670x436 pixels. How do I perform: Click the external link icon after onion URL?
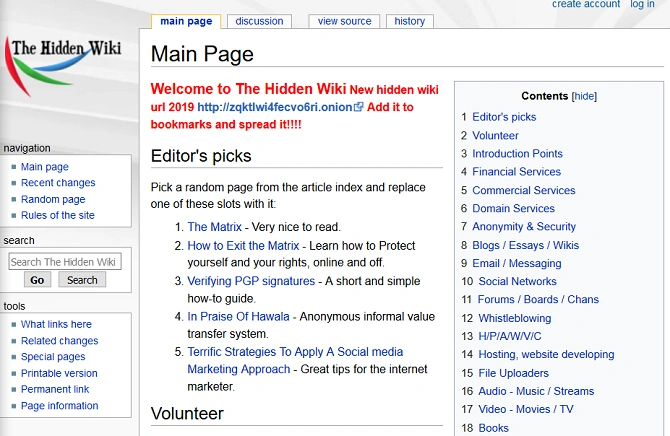[359, 106]
